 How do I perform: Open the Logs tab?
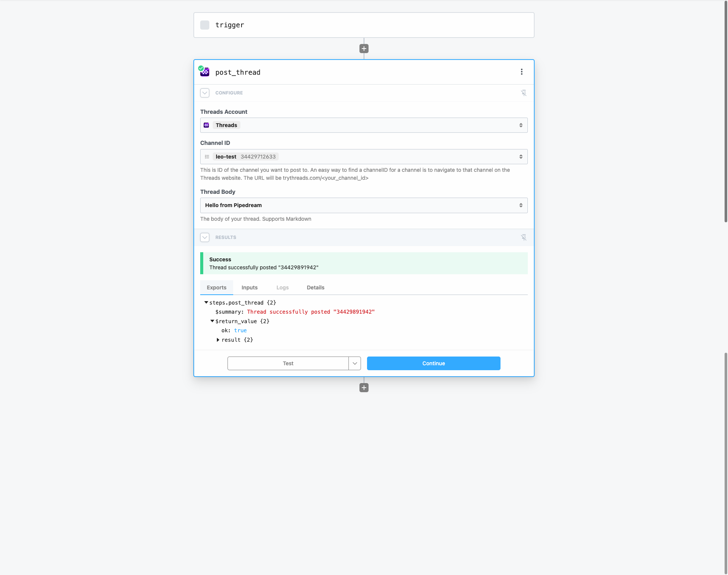282,287
